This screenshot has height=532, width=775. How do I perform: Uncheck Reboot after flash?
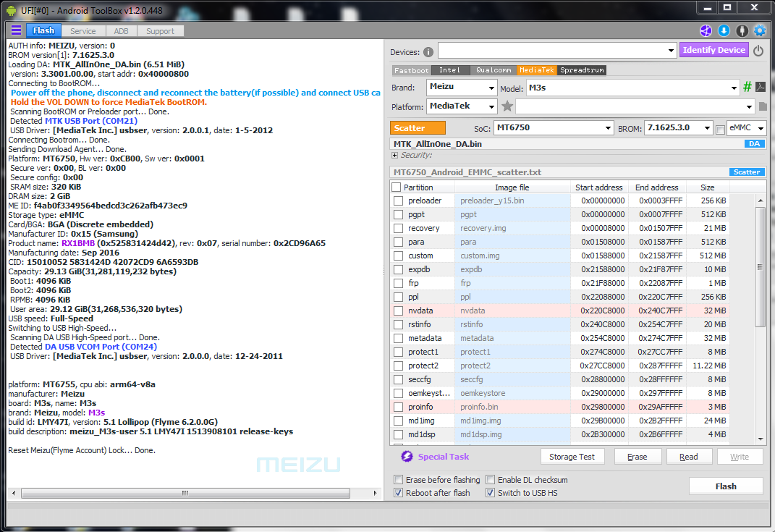tap(399, 492)
